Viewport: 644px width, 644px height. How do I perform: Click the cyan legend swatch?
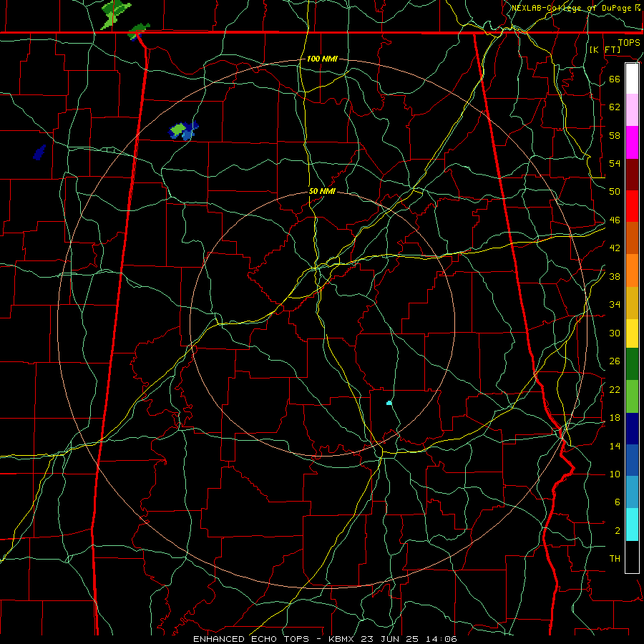(x=632, y=525)
